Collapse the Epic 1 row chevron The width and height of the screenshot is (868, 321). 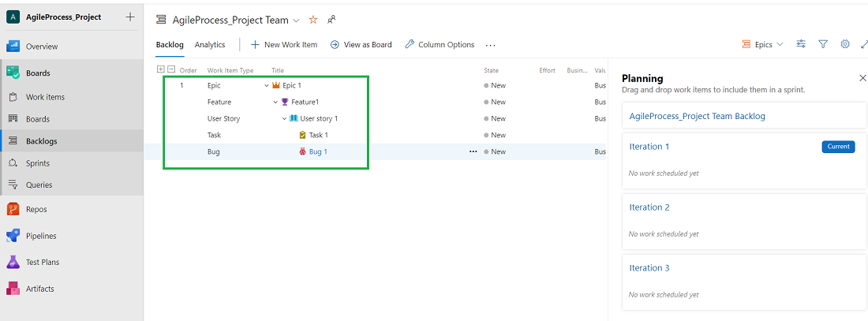[267, 85]
